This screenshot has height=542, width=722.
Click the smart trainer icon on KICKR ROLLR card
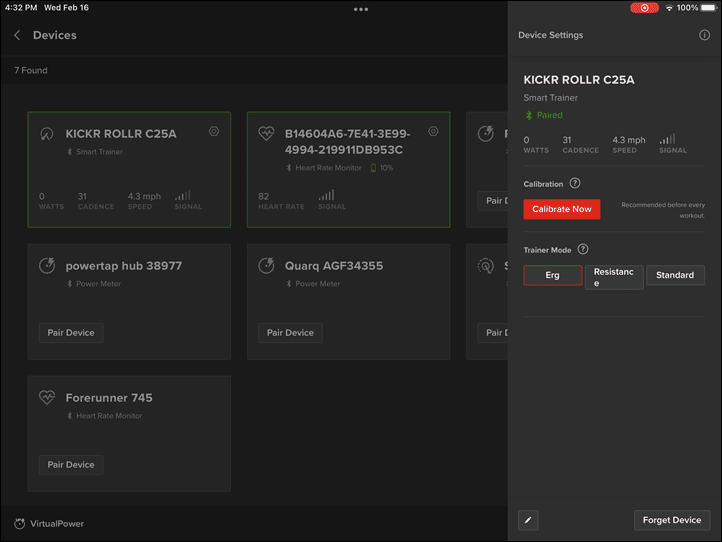(47, 134)
